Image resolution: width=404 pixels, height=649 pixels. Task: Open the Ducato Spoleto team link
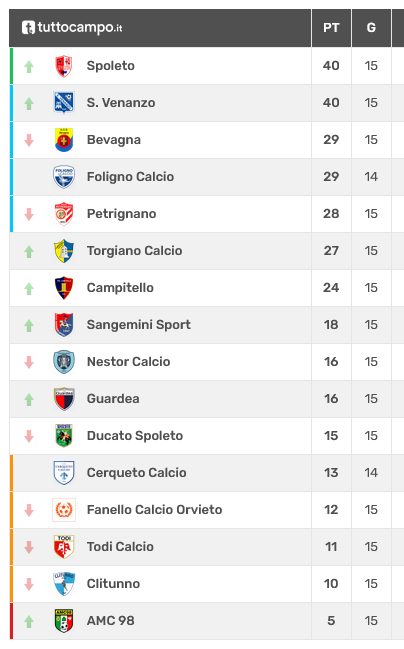[x=135, y=436]
